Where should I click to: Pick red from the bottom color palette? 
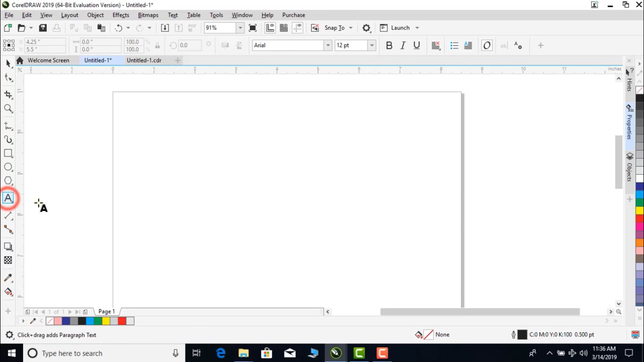tap(122, 321)
